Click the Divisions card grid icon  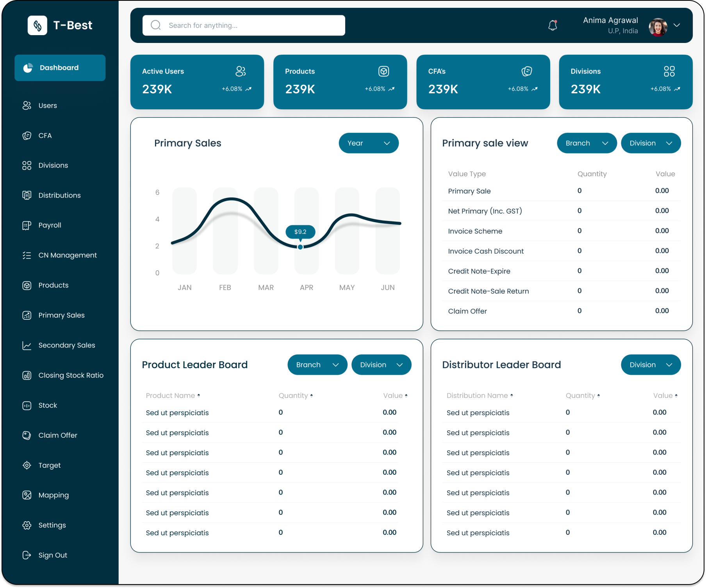tap(669, 71)
